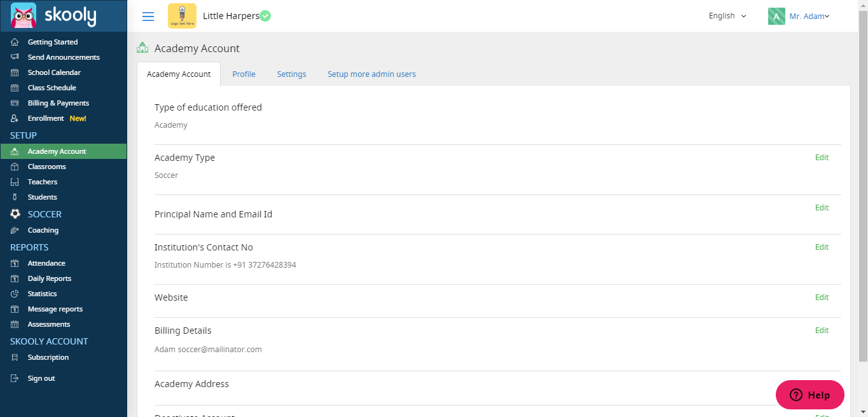868x417 pixels.
Task: Edit the Website field
Action: click(x=822, y=297)
